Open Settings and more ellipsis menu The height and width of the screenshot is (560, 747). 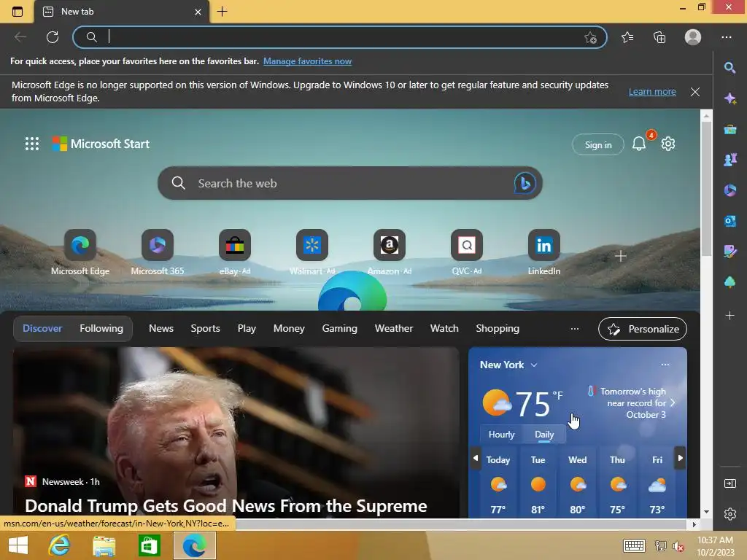[726, 37]
